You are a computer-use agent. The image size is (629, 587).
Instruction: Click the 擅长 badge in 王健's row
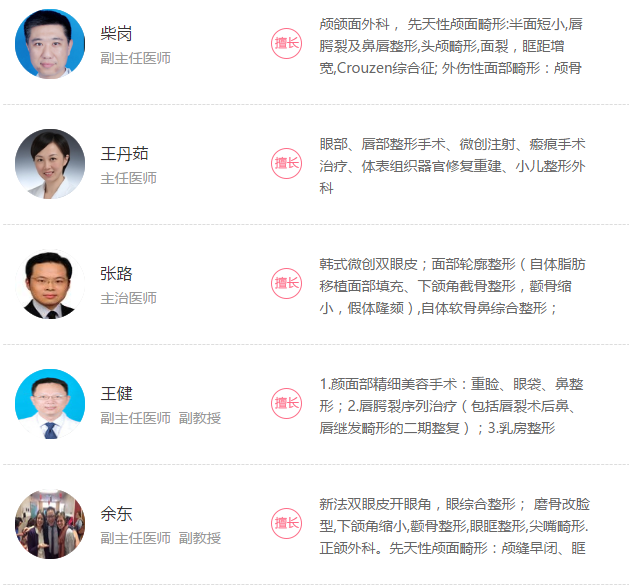tap(286, 403)
